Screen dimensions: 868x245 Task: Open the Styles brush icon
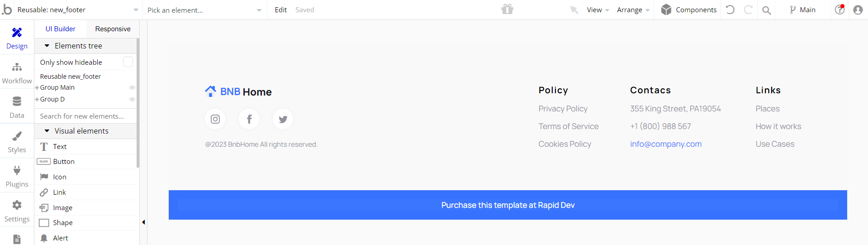coord(17,136)
